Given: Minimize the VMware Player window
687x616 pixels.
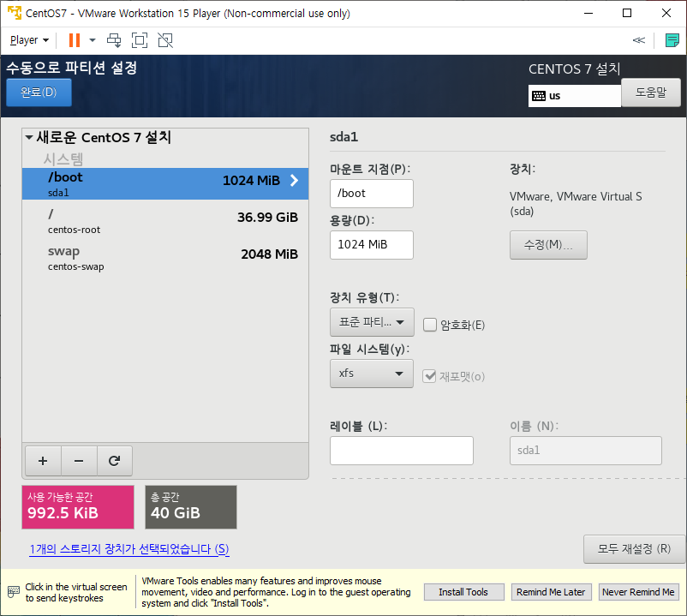Looking at the screenshot, I should tap(588, 13).
